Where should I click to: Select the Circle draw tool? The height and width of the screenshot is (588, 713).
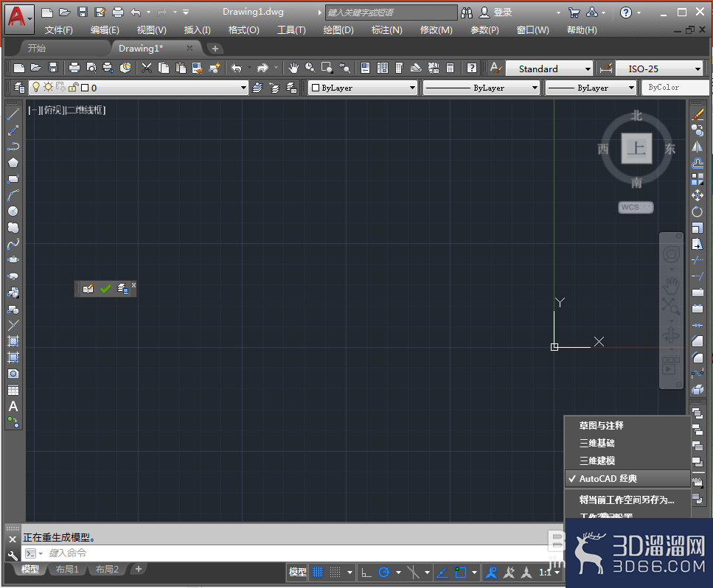click(13, 211)
